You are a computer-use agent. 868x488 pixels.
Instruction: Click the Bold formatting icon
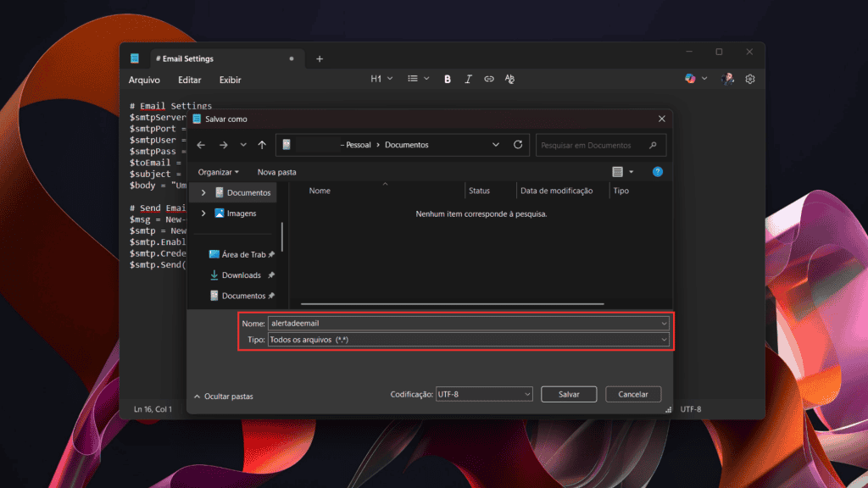coord(448,79)
